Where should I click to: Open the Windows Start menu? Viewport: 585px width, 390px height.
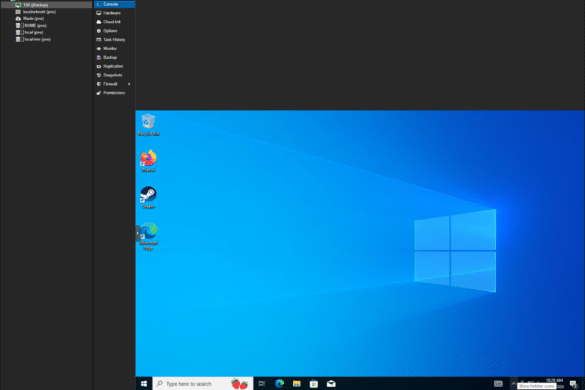click(144, 384)
